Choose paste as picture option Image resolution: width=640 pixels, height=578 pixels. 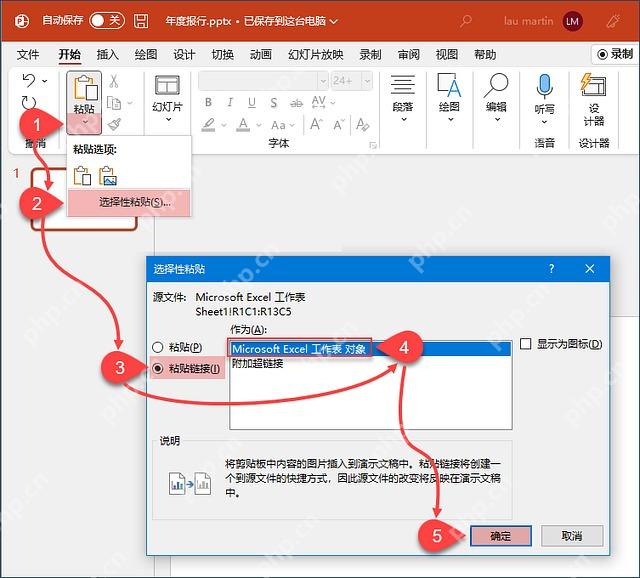coord(108,176)
